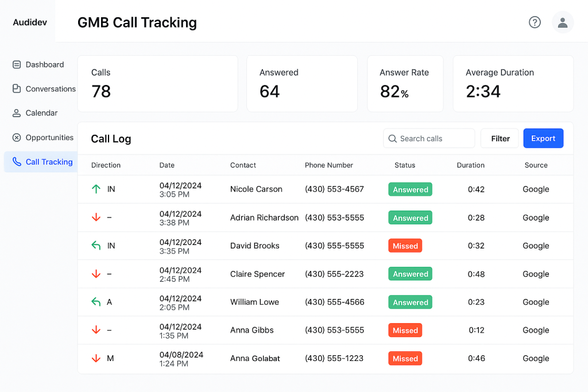Click the Calendar sidebar icon
Image resolution: width=588 pixels, height=392 pixels.
pyautogui.click(x=16, y=113)
